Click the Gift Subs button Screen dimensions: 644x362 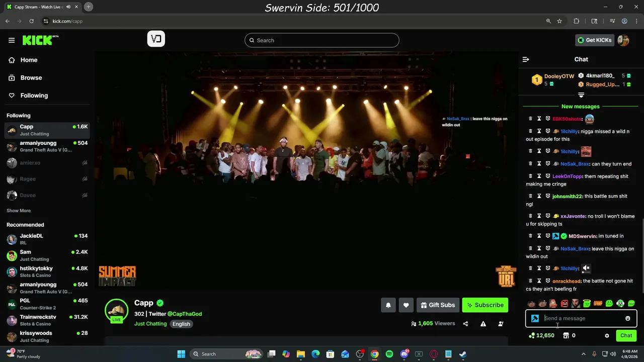(x=437, y=305)
